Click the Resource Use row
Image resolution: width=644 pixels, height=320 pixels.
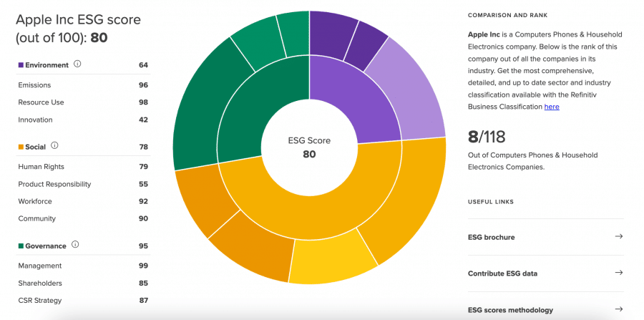(x=83, y=102)
